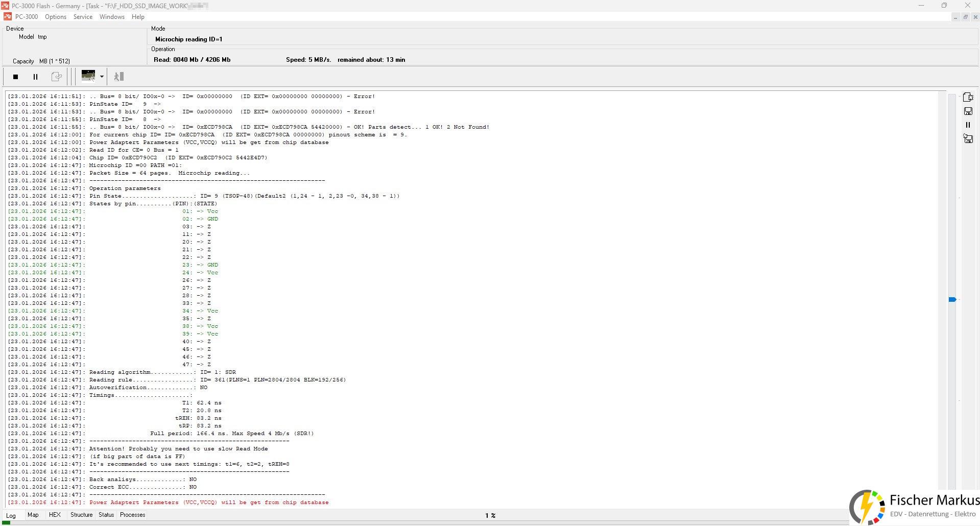Save the log using the floppy icon
This screenshot has width=980, height=526.
[968, 111]
